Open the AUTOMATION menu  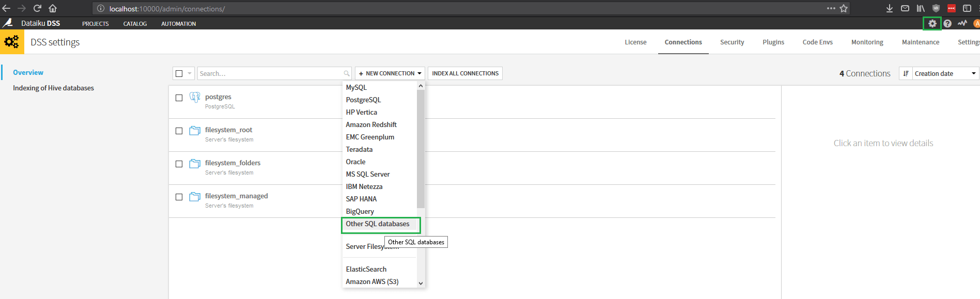(x=178, y=24)
